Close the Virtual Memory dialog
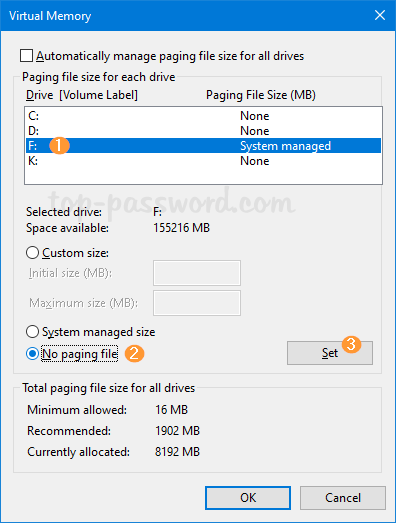 (380, 15)
